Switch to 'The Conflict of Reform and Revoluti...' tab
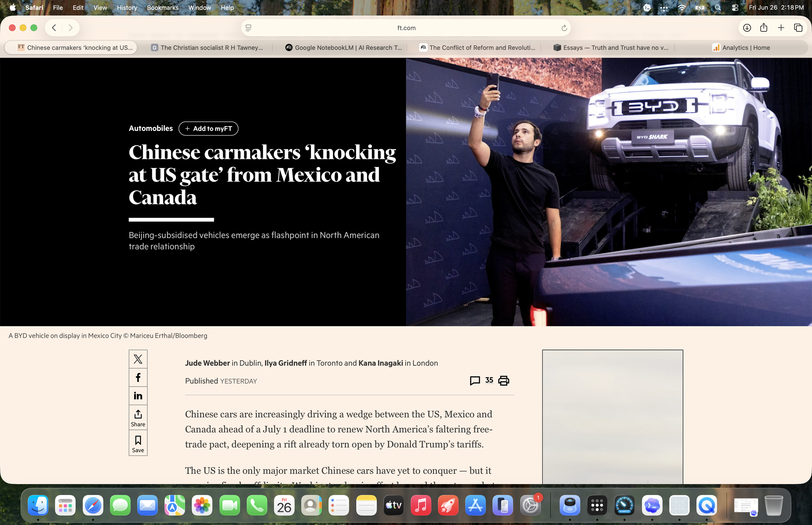This screenshot has width=812, height=525. point(477,48)
